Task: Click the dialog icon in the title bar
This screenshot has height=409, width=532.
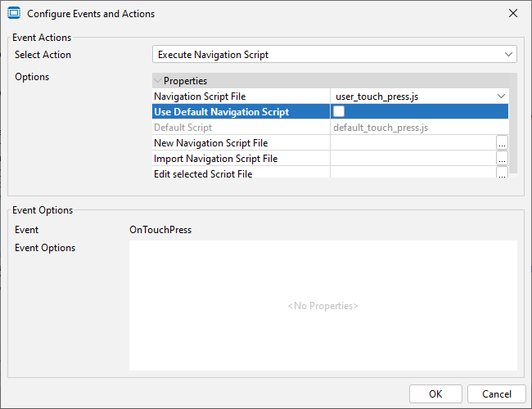Action: [14, 13]
